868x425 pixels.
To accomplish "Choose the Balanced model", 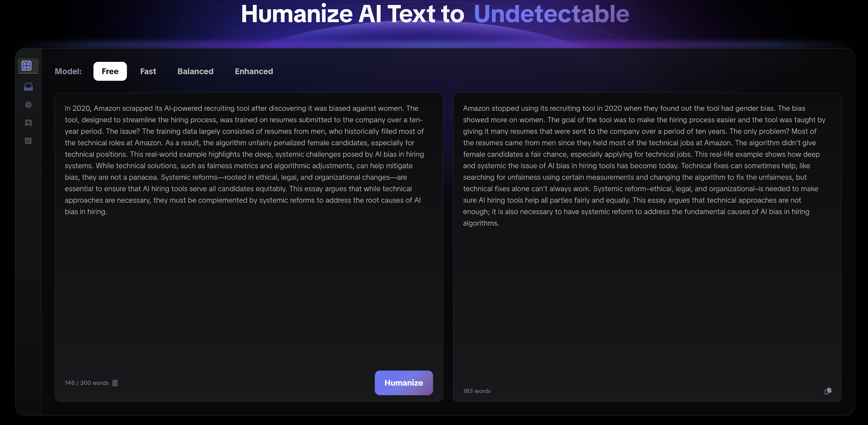I will (195, 71).
